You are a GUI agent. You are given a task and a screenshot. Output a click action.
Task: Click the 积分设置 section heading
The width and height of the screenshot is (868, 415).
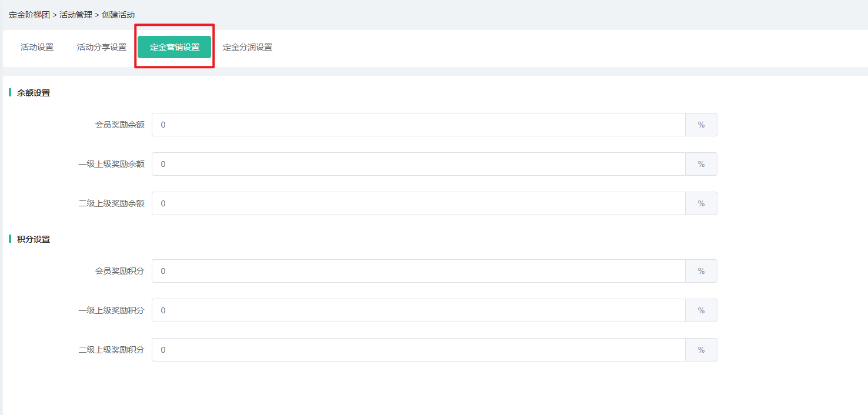point(34,239)
